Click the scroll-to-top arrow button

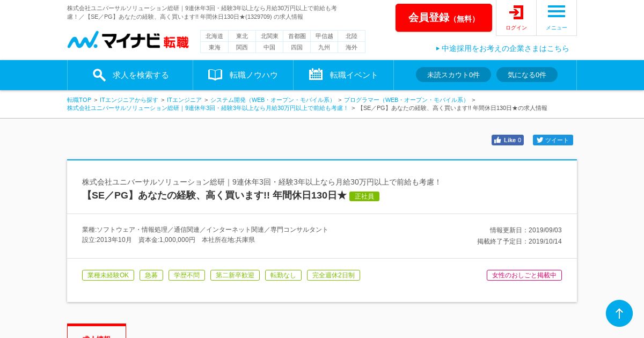[x=619, y=313]
